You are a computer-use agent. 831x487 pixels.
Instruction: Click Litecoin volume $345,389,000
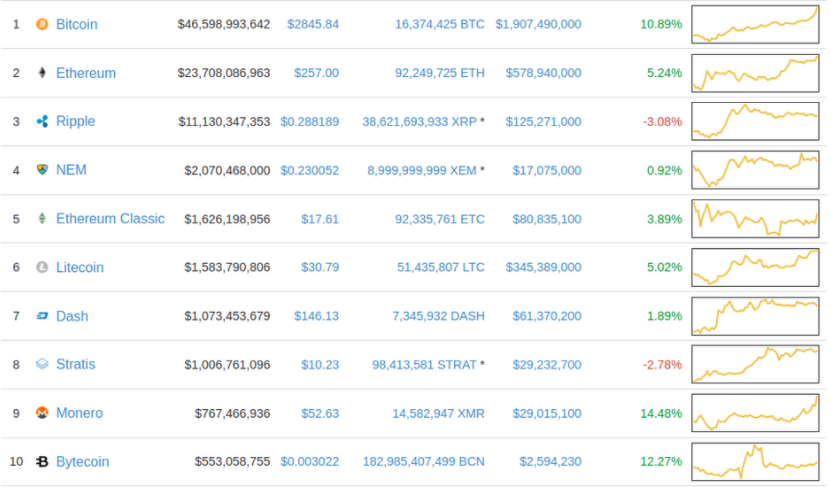pyautogui.click(x=543, y=267)
